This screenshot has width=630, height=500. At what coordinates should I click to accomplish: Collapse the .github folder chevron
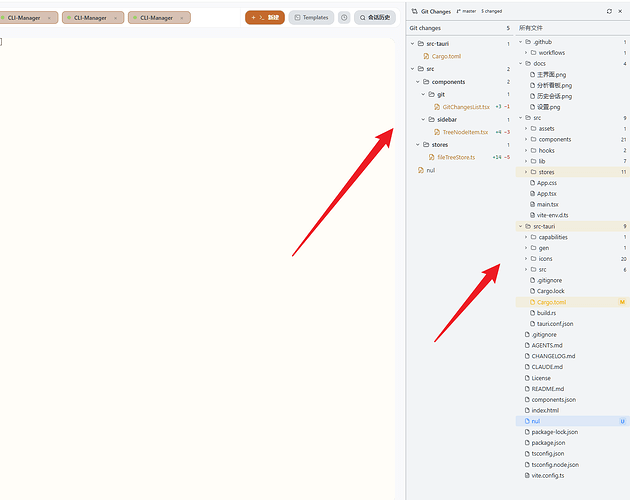coord(521,42)
